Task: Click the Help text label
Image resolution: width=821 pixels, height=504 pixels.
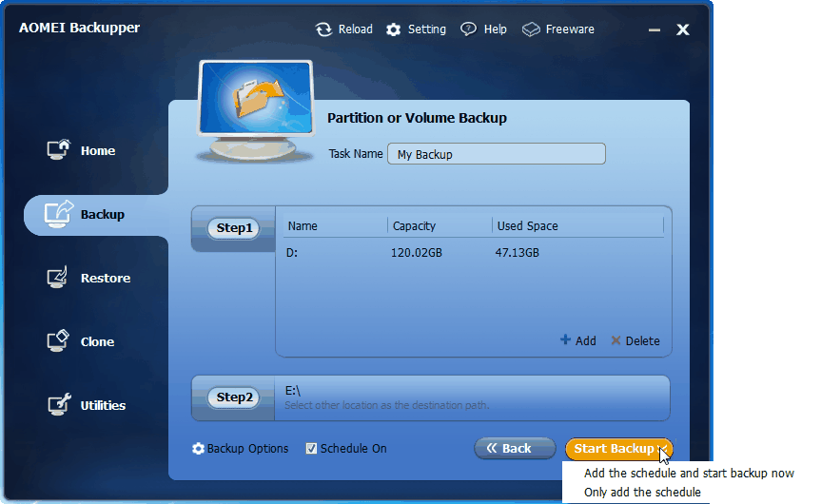Action: [496, 29]
